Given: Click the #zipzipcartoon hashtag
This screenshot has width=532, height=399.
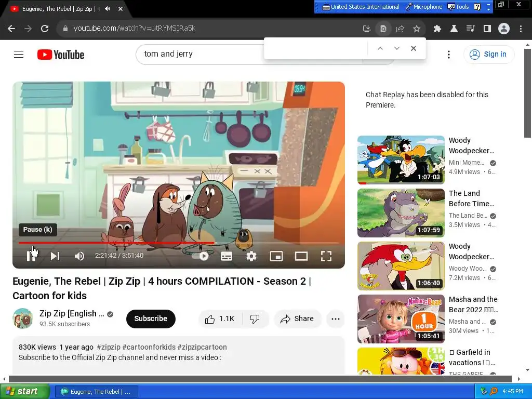Looking at the screenshot, I should (x=202, y=347).
